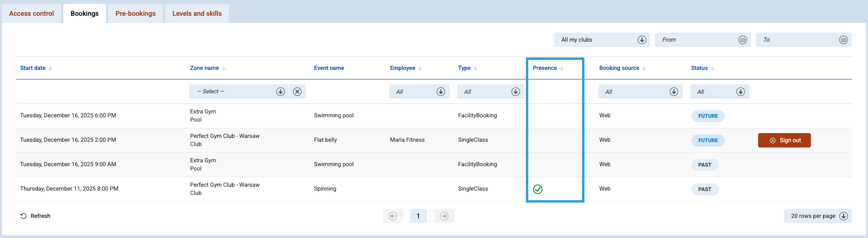
Task: Open the Type filter dropdown
Action: [515, 91]
